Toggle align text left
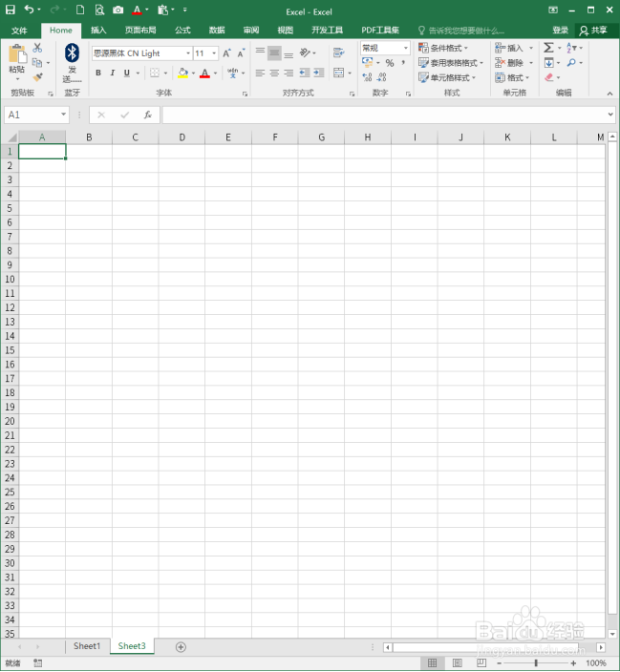Viewport: 620px width, 672px height. coord(260,73)
